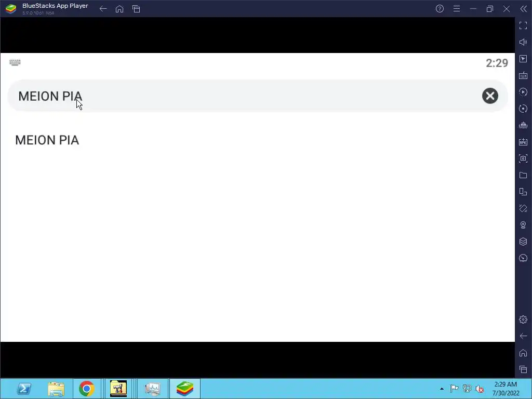The width and height of the screenshot is (532, 399).
Task: Open BlueStacks settings gear
Action: click(x=523, y=320)
